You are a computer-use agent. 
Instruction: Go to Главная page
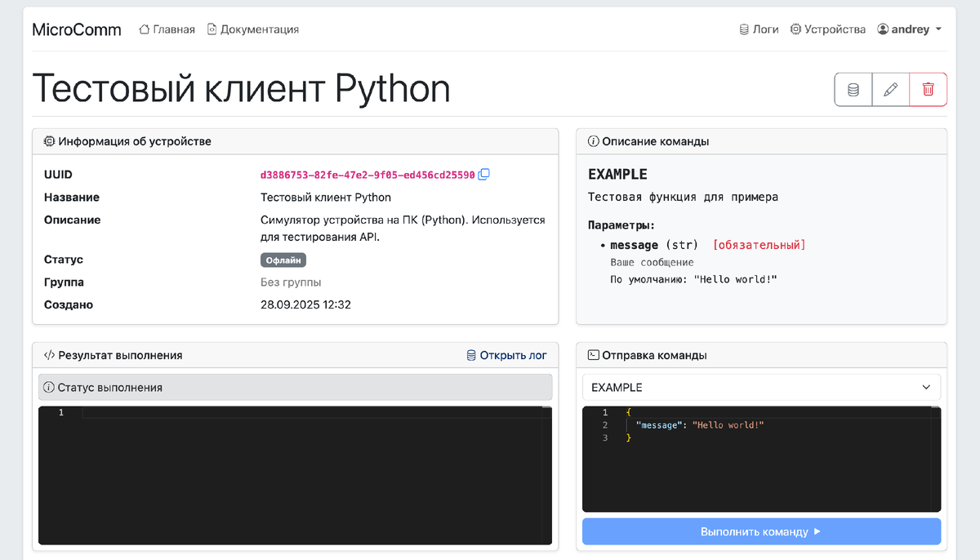167,29
